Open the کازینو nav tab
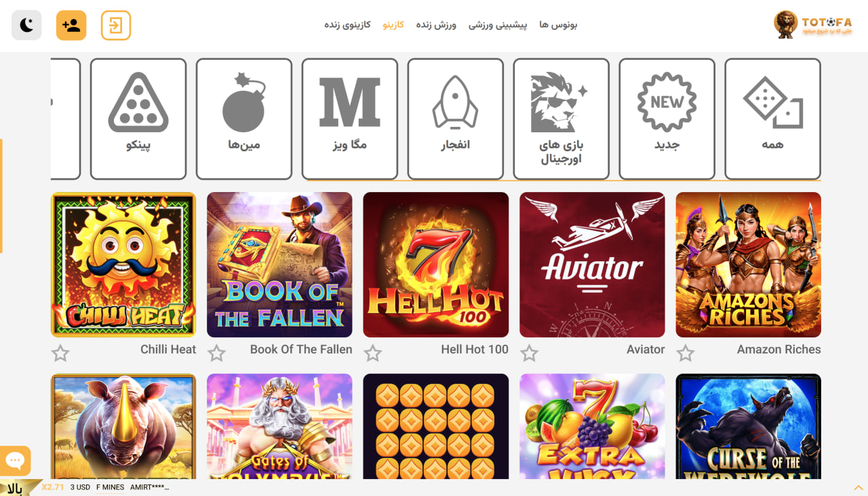This screenshot has width=868, height=496. (x=393, y=24)
